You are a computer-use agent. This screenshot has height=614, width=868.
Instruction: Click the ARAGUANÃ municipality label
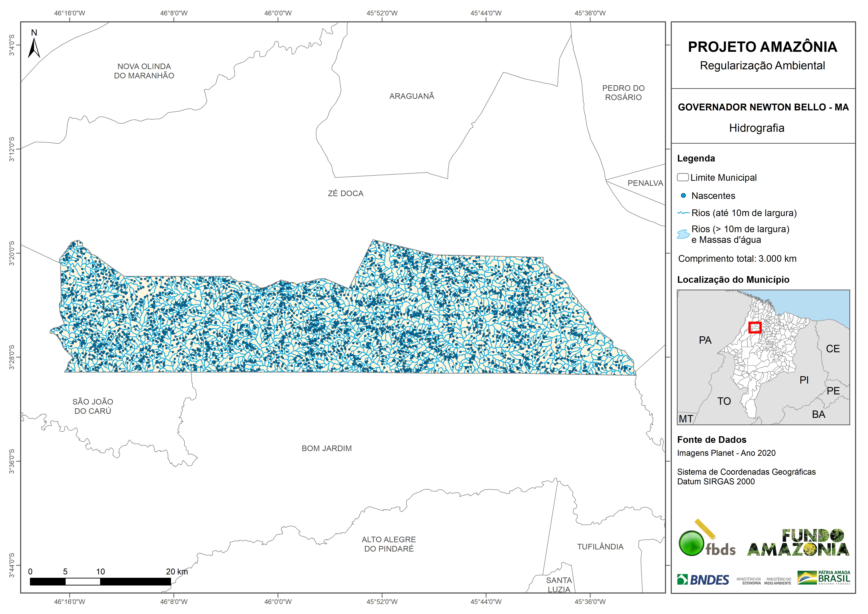(412, 96)
